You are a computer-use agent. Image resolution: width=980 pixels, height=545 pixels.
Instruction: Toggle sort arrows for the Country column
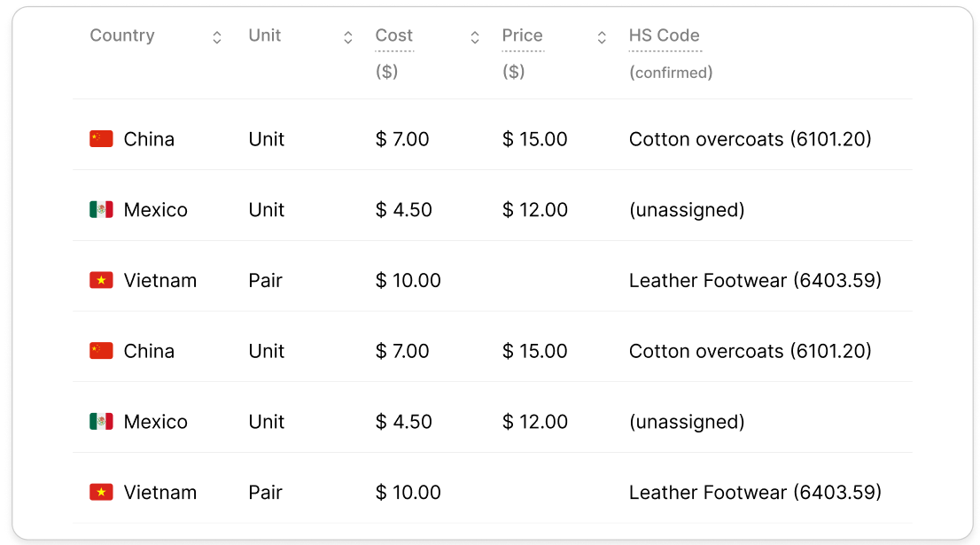[217, 37]
